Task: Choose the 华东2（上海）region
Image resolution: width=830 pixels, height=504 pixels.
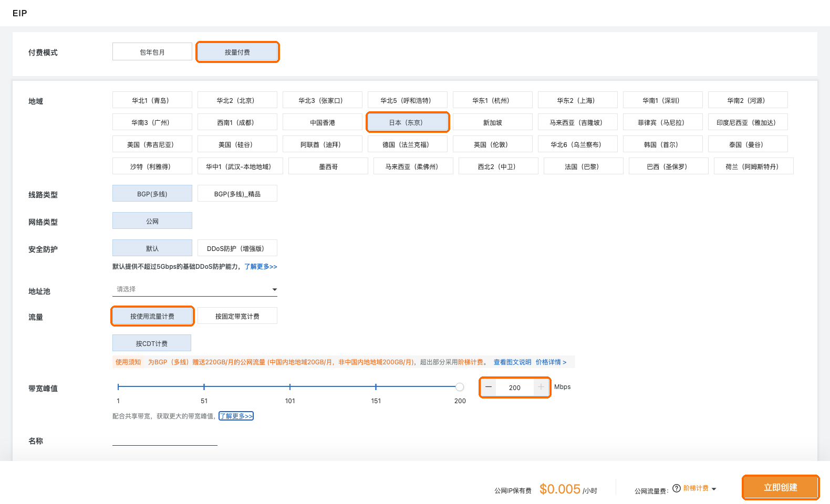Action: 578,100
